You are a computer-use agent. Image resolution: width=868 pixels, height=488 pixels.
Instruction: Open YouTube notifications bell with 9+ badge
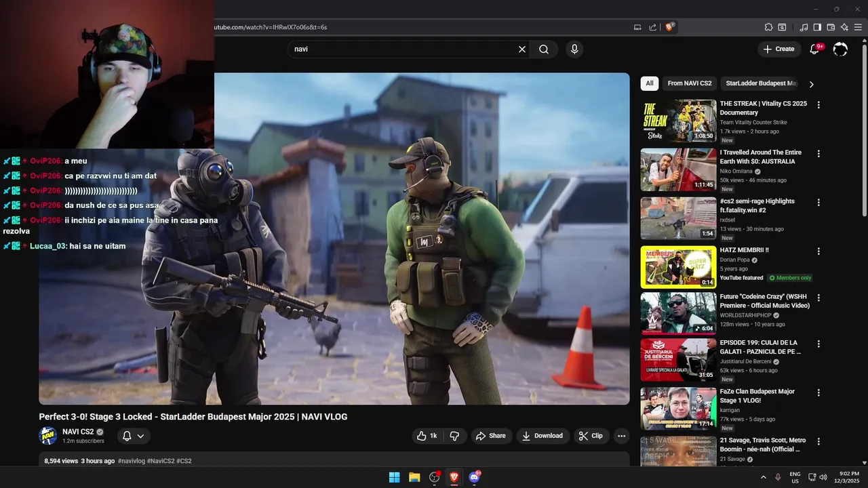[x=815, y=49]
